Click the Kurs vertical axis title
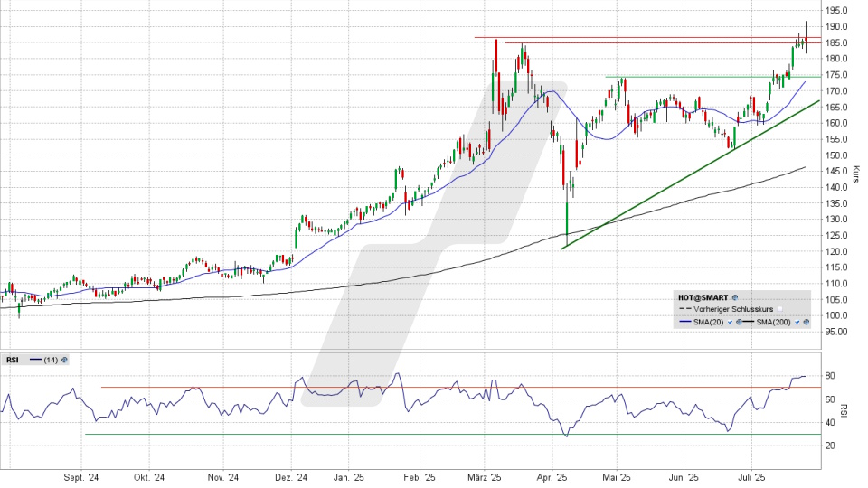868x488 pixels. coord(856,174)
